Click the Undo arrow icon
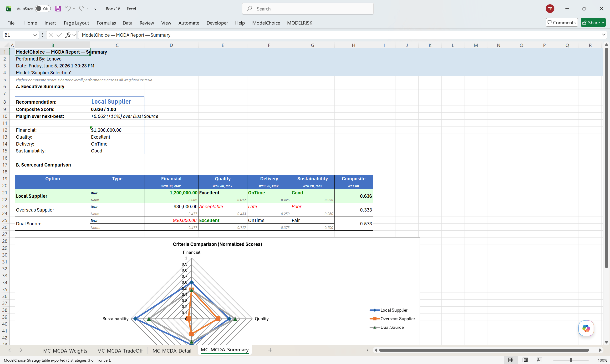Image resolution: width=610 pixels, height=364 pixels. point(68,8)
